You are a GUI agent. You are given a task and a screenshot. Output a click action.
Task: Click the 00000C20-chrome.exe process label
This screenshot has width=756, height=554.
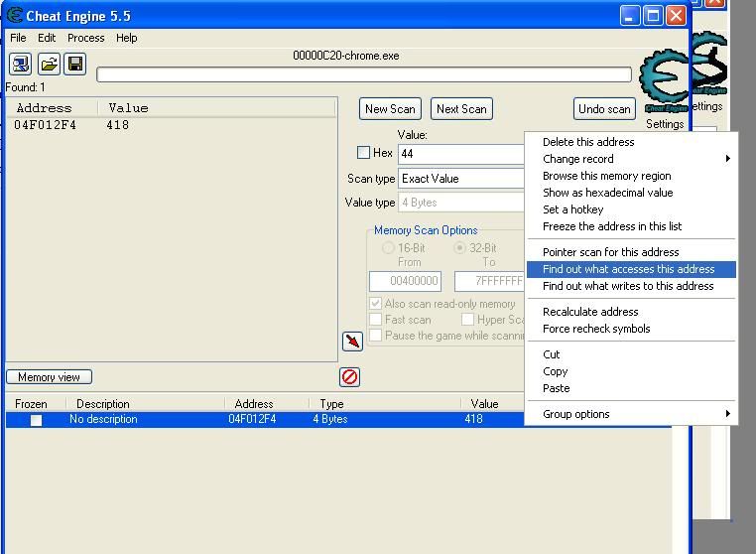[345, 56]
